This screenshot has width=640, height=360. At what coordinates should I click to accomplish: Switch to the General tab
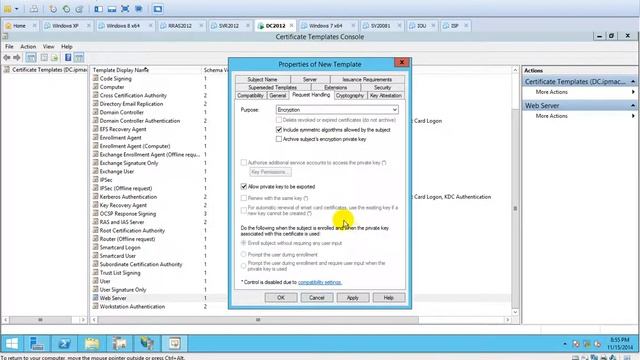(278, 96)
